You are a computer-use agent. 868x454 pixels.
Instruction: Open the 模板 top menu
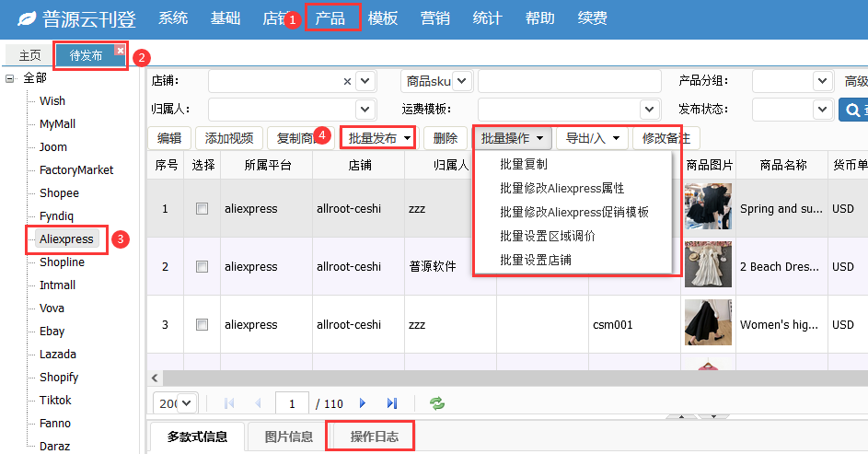click(383, 18)
